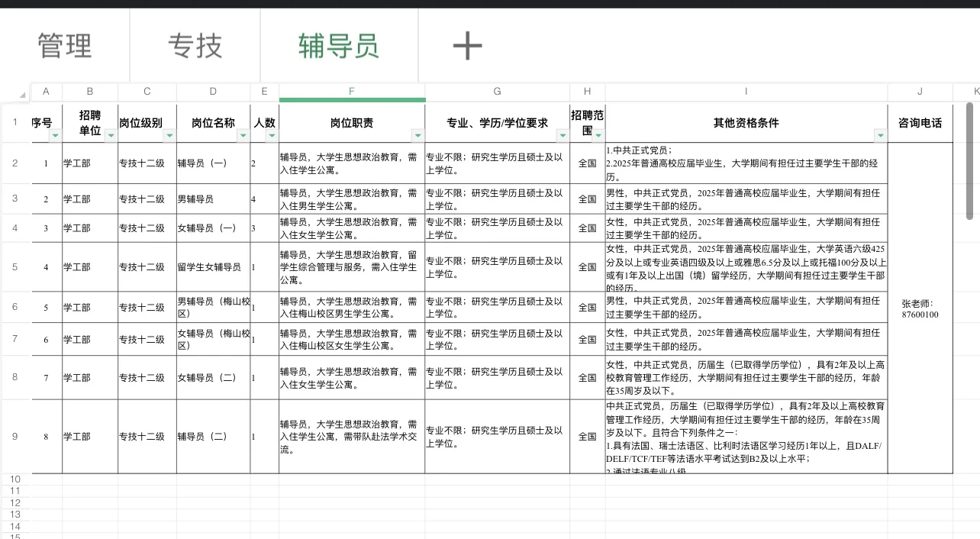The image size is (980, 539).
Task: Open the 序号 column filter dropdown
Action: [x=55, y=136]
